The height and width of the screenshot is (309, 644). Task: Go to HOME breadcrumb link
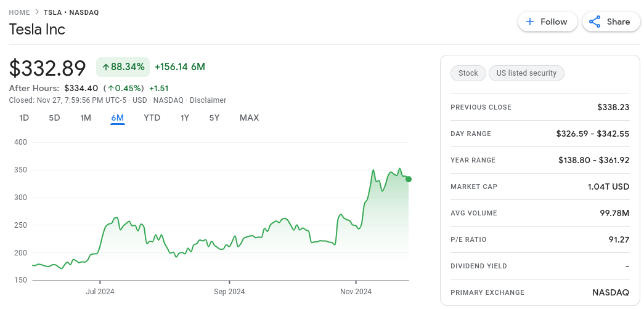[20, 12]
